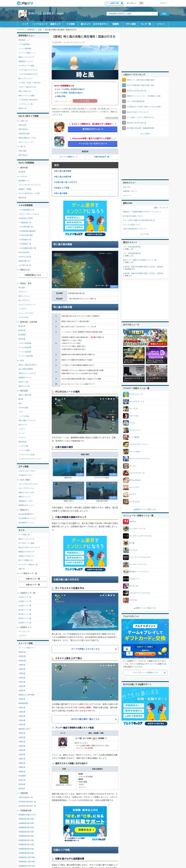
Task: Click the アルテマポイント gift card banner
Action: (145, 639)
